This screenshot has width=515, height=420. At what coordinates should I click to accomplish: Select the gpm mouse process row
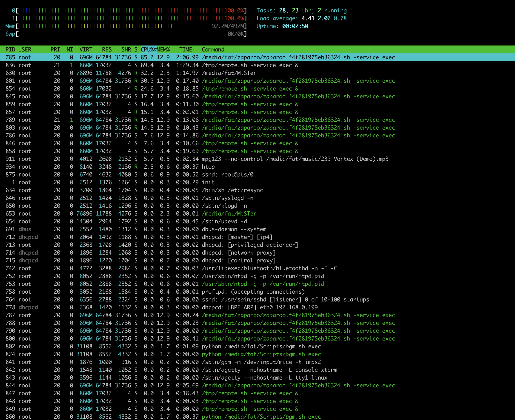(257, 362)
